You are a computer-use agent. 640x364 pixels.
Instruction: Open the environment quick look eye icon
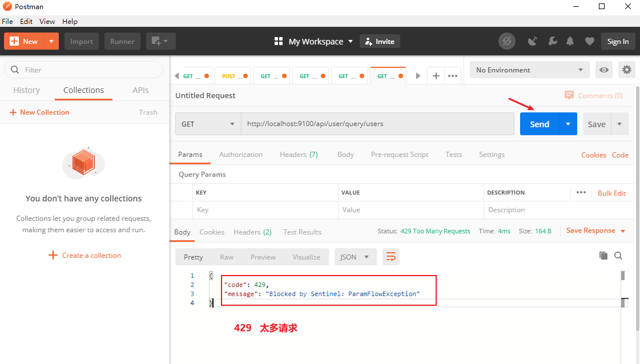(603, 70)
